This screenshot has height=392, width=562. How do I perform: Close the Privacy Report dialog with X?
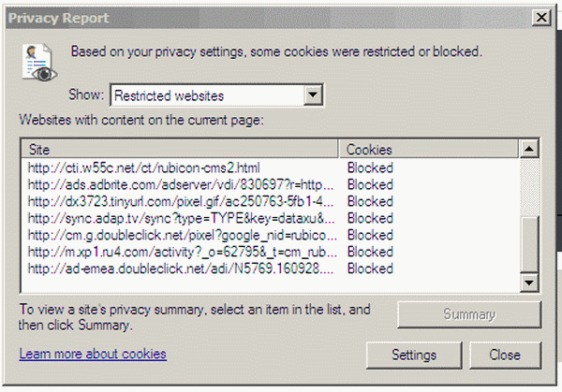[x=541, y=17]
